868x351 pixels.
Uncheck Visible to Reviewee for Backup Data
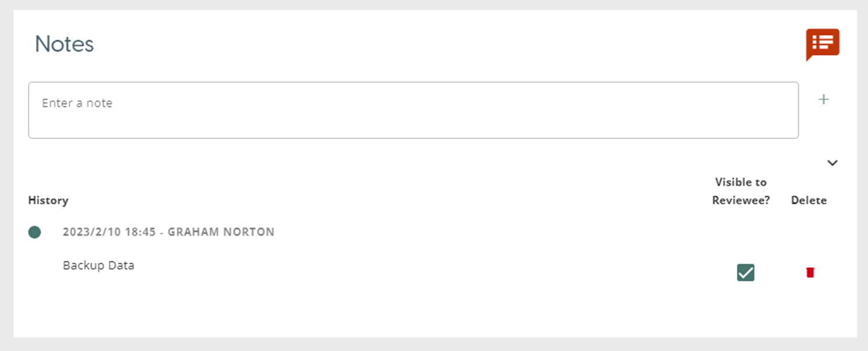745,272
